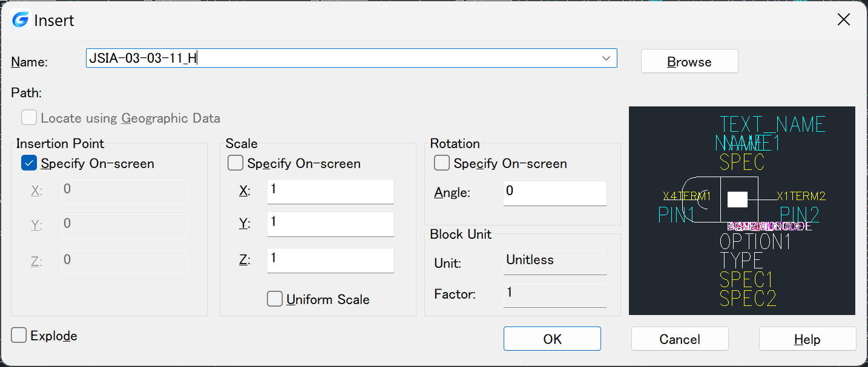Uncheck Insertion Point Specify On-screen checkbox
Screen dimensions: 868x367
point(29,163)
